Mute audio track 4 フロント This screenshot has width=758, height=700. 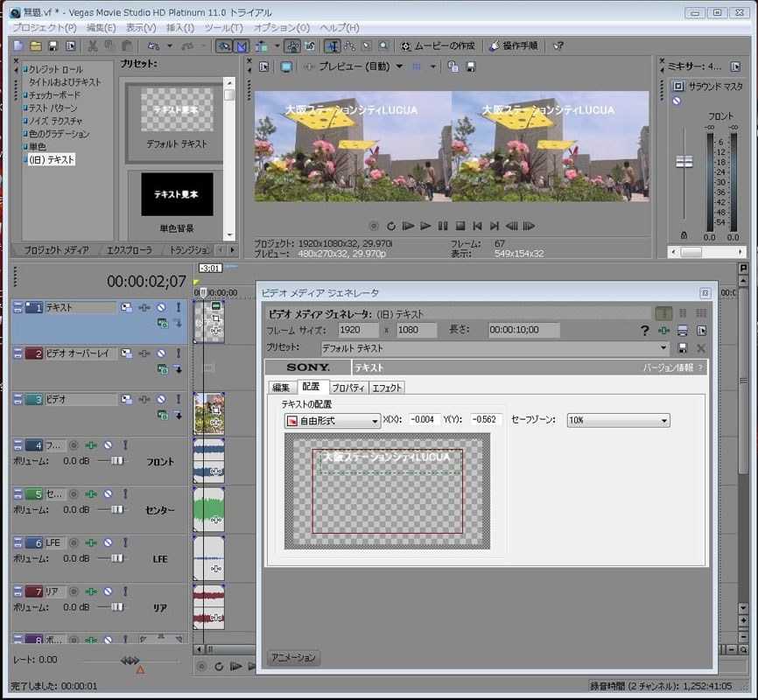pyautogui.click(x=108, y=445)
